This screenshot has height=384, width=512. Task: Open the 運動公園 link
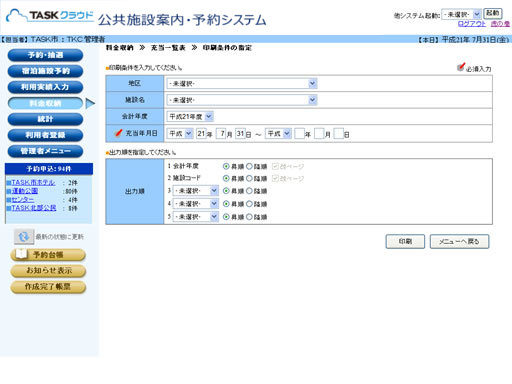(x=25, y=191)
